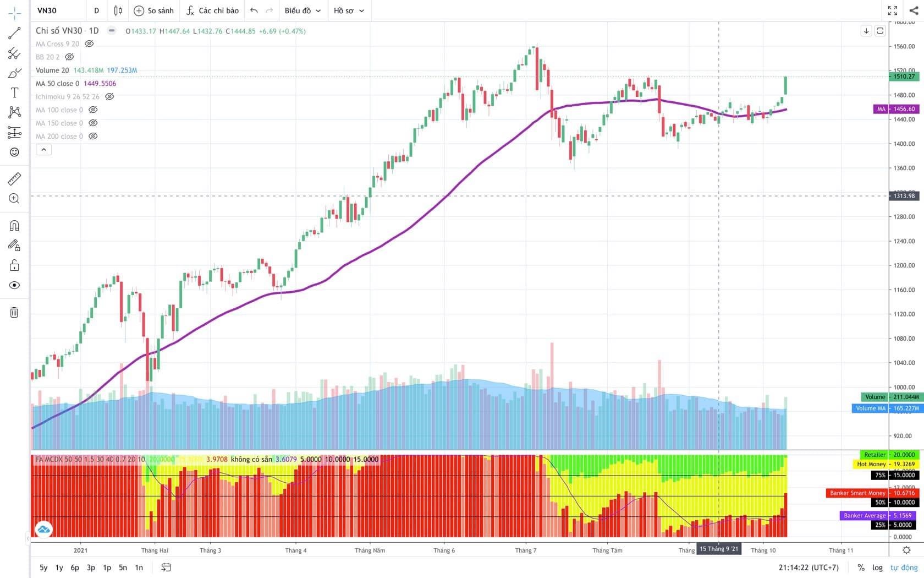Open the candlestick chart style selector
Viewport: 924px width, 578px height.
[x=118, y=10]
